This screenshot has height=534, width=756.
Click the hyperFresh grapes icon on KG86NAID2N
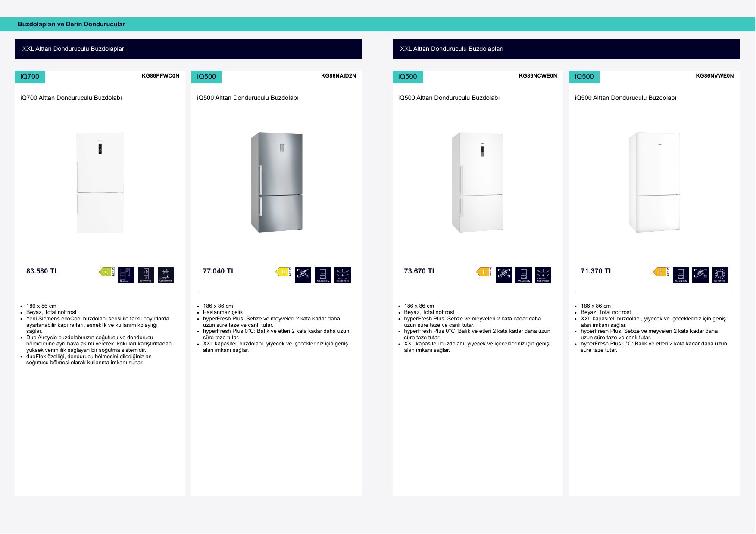(x=303, y=275)
